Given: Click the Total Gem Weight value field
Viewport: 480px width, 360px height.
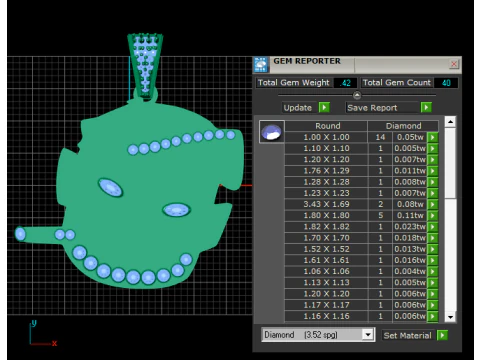Looking at the screenshot, I should pyautogui.click(x=345, y=83).
